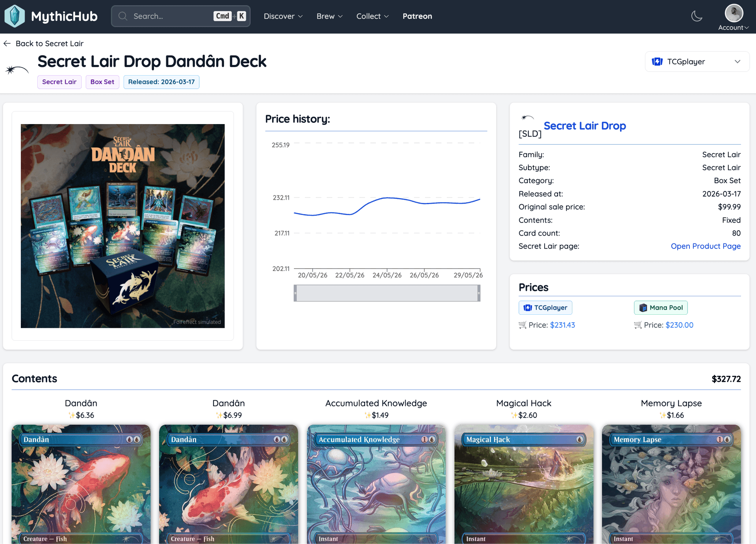756x544 pixels.
Task: Open the Magical Hack card image
Action: (x=524, y=484)
